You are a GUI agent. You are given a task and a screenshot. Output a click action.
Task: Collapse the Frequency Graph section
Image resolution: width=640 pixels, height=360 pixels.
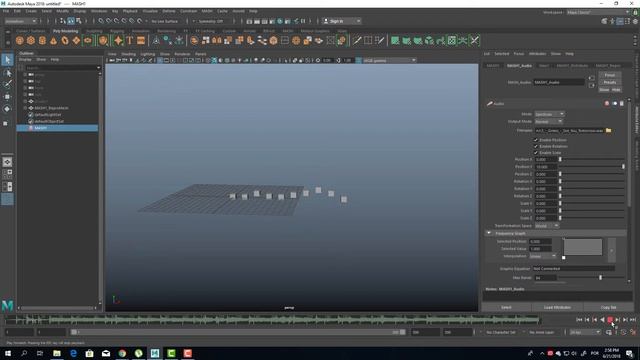tap(489, 233)
